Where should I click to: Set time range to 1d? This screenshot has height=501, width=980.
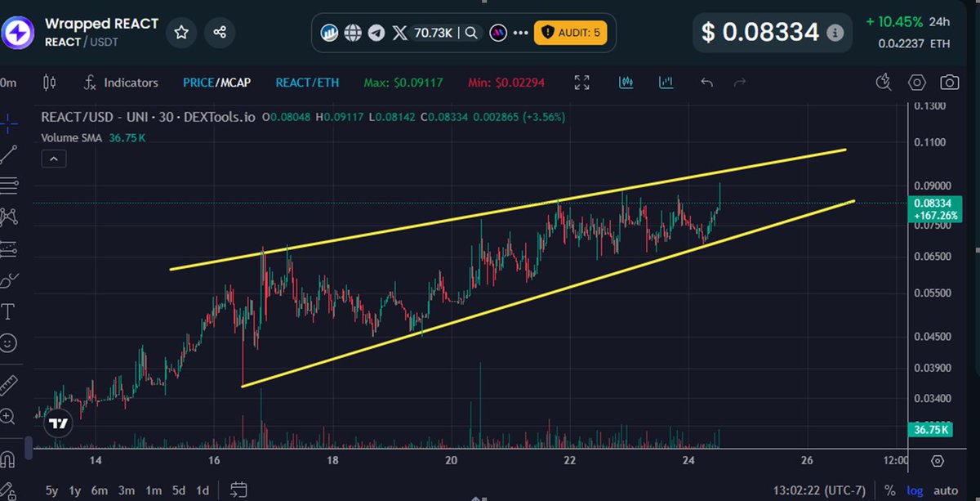(203, 490)
